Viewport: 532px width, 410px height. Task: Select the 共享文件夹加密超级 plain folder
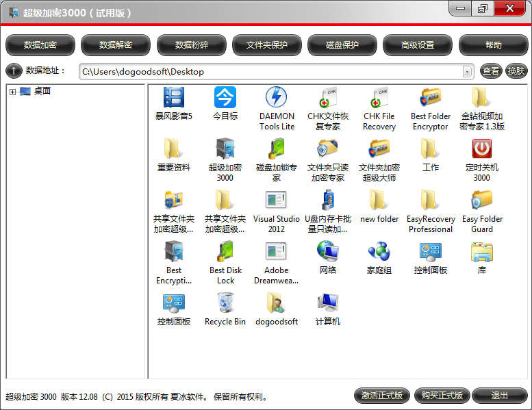coord(225,200)
